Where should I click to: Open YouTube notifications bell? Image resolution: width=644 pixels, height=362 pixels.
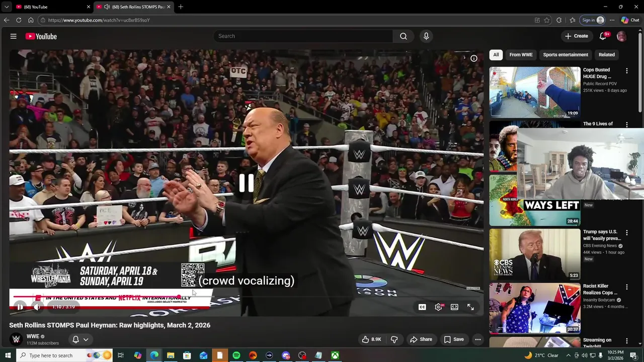pyautogui.click(x=603, y=36)
